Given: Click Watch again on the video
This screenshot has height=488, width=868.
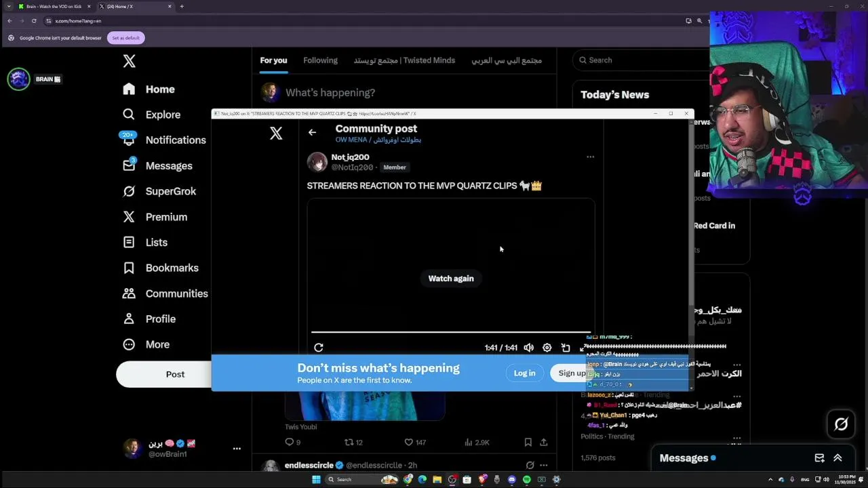Looking at the screenshot, I should [x=451, y=279].
